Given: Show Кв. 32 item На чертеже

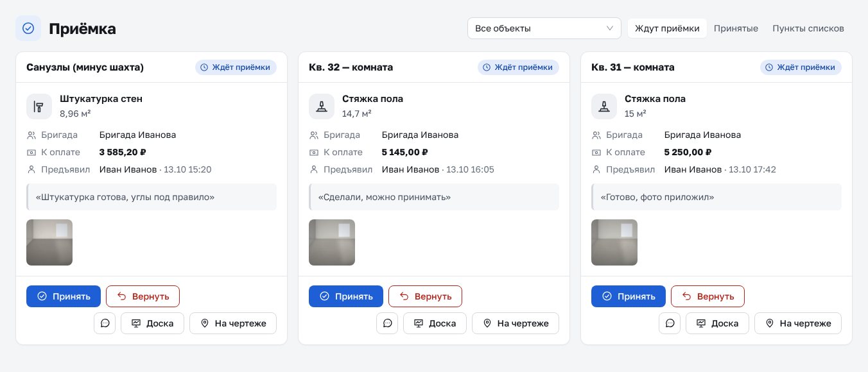Looking at the screenshot, I should (x=516, y=323).
